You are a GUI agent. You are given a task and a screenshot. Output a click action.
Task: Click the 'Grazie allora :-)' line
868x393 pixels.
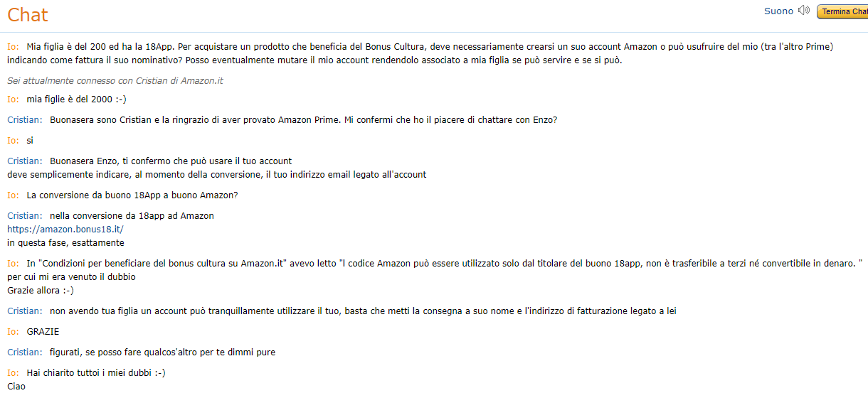pyautogui.click(x=41, y=290)
